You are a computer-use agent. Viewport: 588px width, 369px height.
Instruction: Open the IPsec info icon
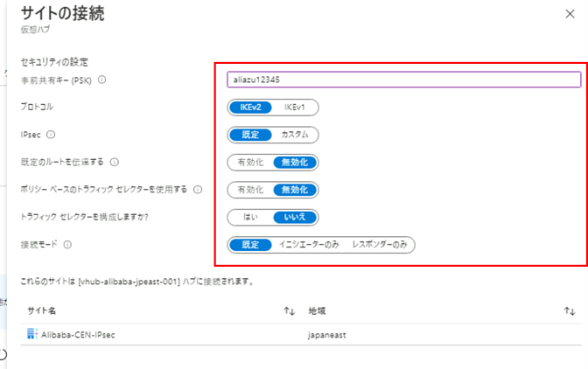[51, 135]
